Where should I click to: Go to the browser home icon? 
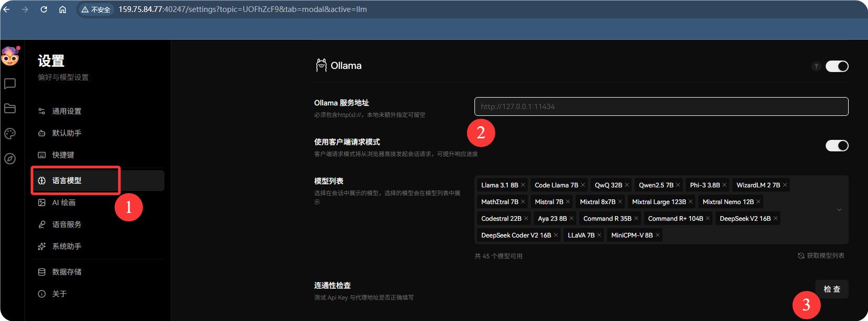click(x=63, y=9)
